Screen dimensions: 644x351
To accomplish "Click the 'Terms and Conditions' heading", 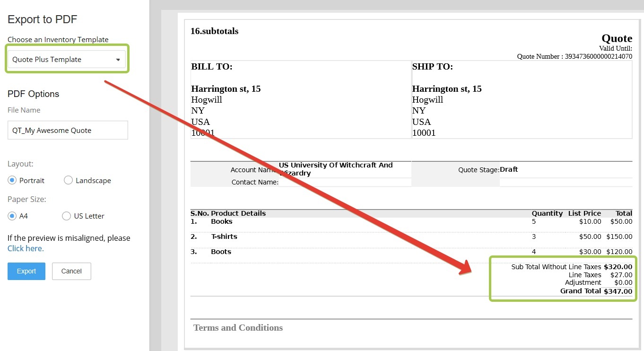I will tap(238, 328).
